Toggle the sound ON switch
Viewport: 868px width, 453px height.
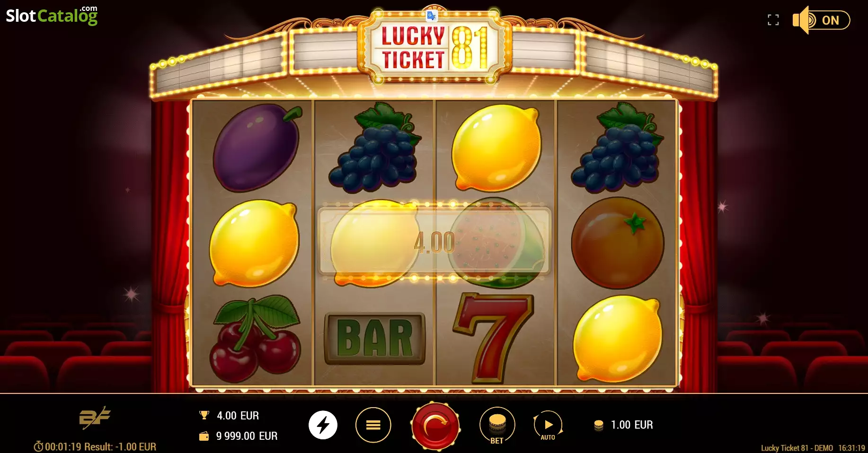821,20
